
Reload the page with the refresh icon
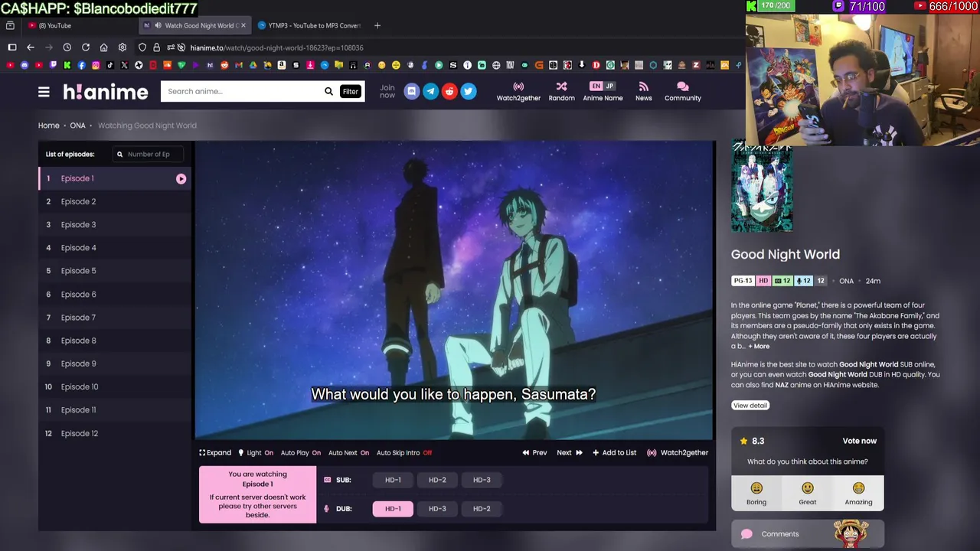86,47
